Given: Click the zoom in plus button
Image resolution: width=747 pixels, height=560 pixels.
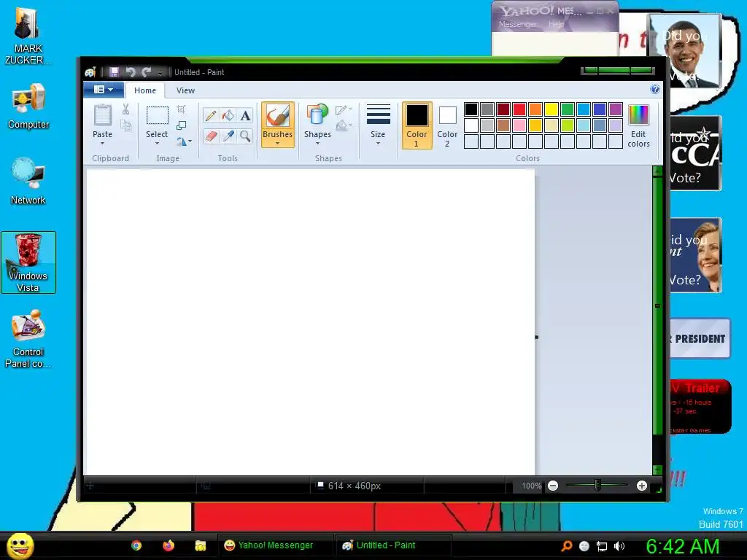Looking at the screenshot, I should coord(642,486).
